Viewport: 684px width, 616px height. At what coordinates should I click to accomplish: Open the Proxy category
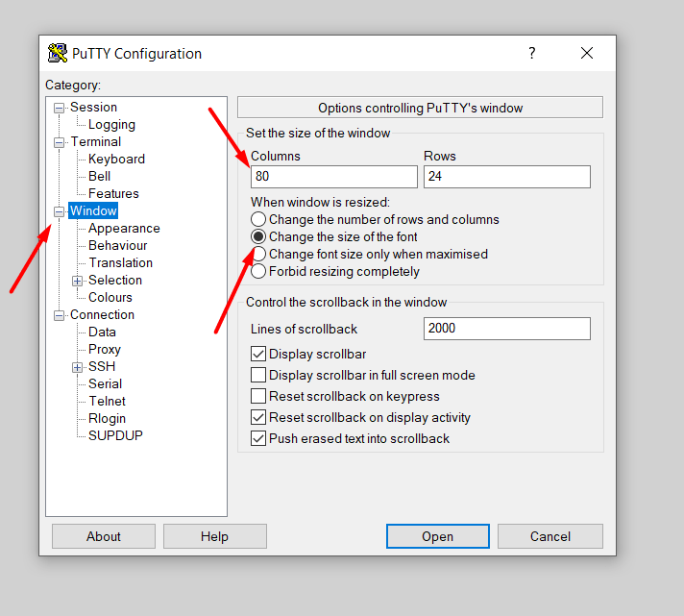coord(105,349)
